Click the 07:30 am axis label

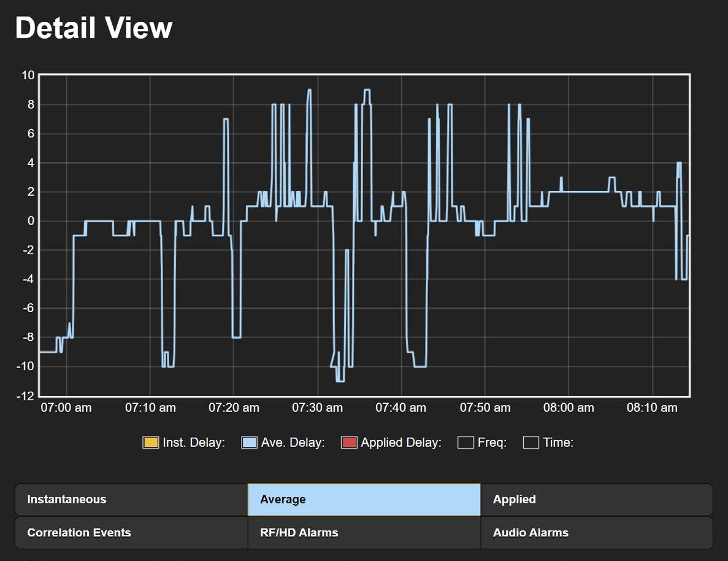pyautogui.click(x=318, y=408)
